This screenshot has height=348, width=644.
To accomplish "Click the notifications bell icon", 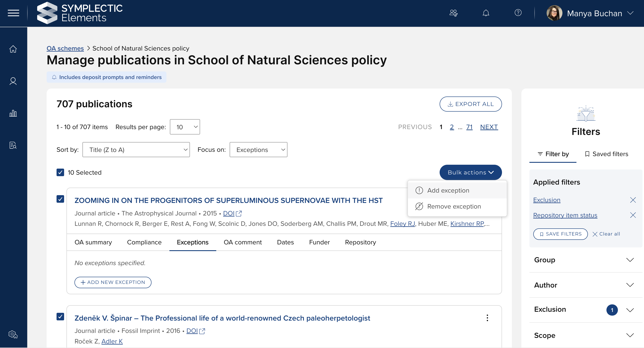I will pos(486,13).
